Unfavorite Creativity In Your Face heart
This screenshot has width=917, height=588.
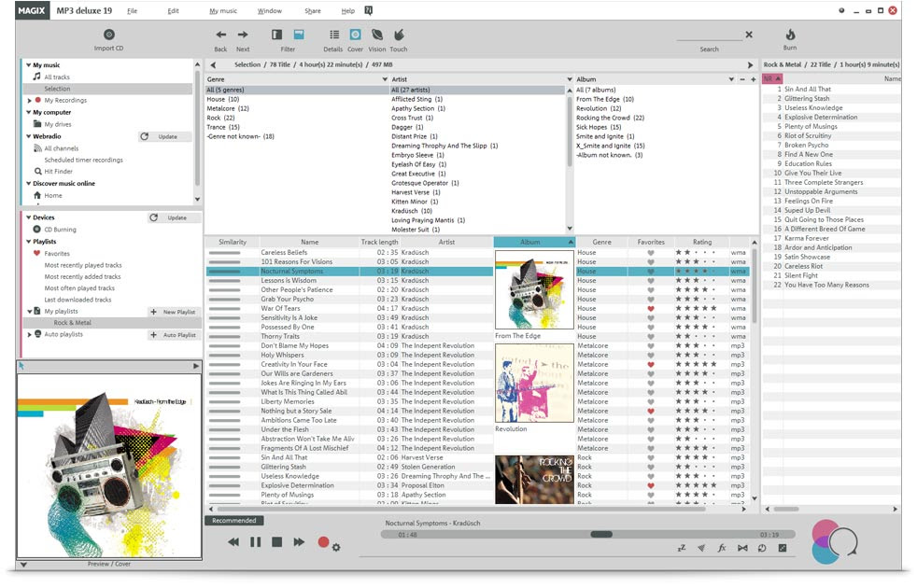pos(650,365)
